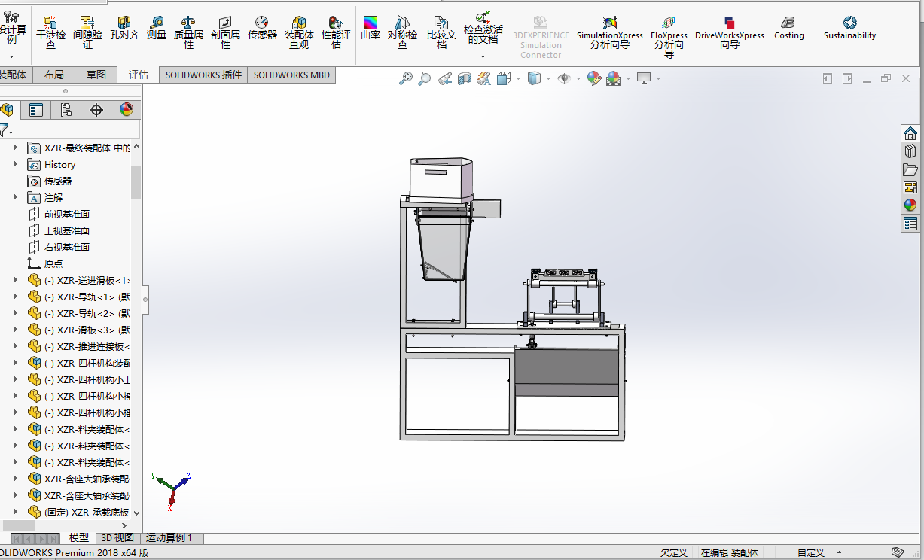
Task: Open the 比较文档 compare documents tool
Action: point(441,32)
